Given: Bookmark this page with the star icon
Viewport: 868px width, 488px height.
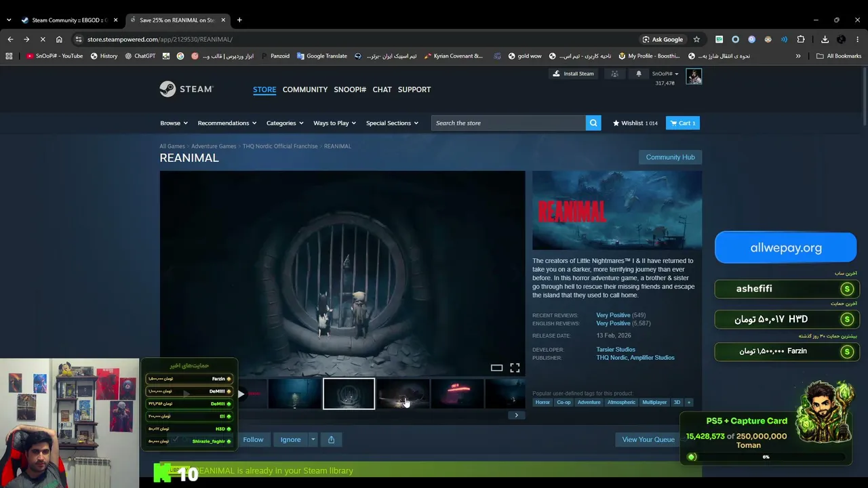Looking at the screenshot, I should [696, 39].
